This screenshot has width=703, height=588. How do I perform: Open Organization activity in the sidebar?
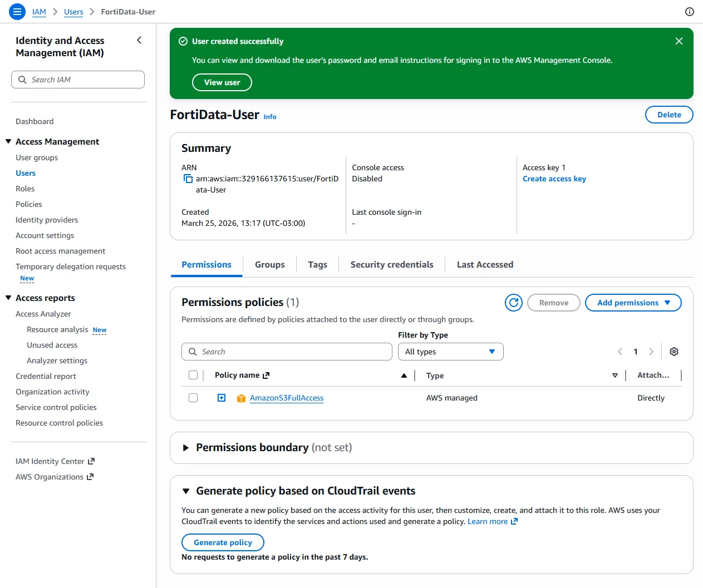point(52,392)
